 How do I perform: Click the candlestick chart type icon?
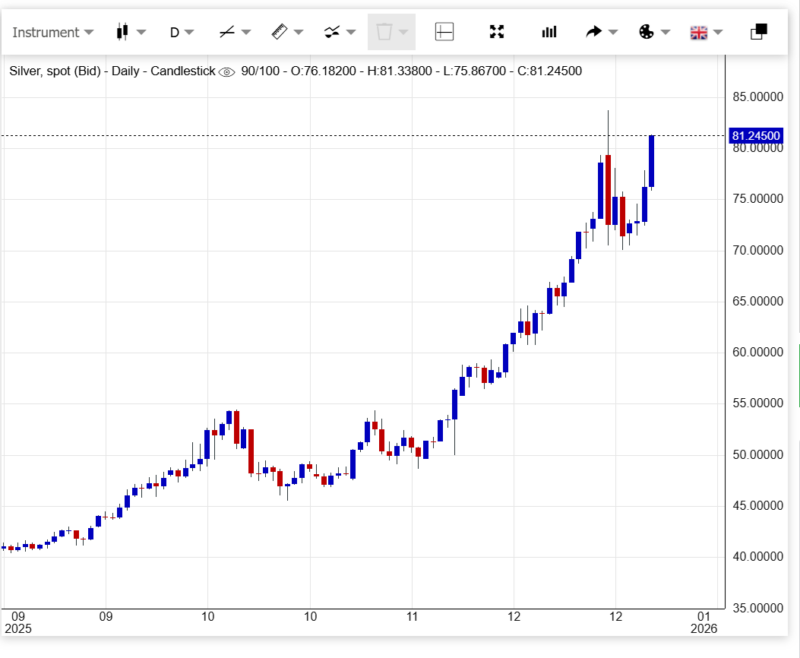(x=123, y=32)
